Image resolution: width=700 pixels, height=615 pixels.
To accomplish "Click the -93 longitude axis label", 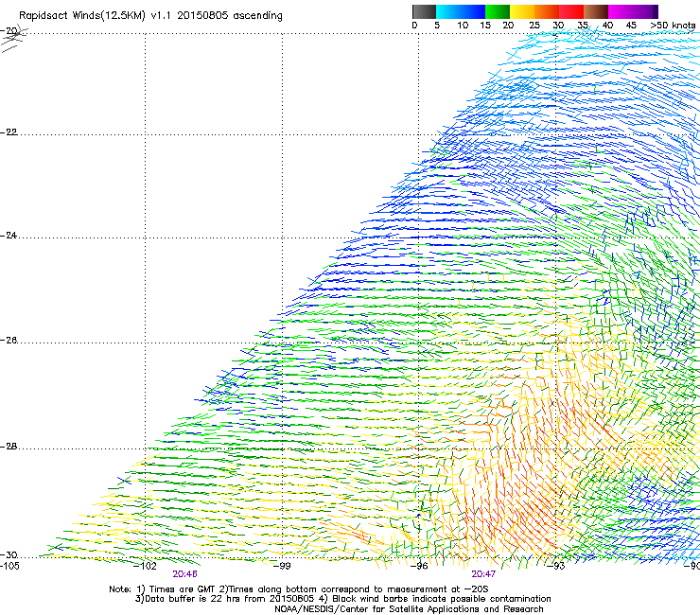I will tap(556, 566).
